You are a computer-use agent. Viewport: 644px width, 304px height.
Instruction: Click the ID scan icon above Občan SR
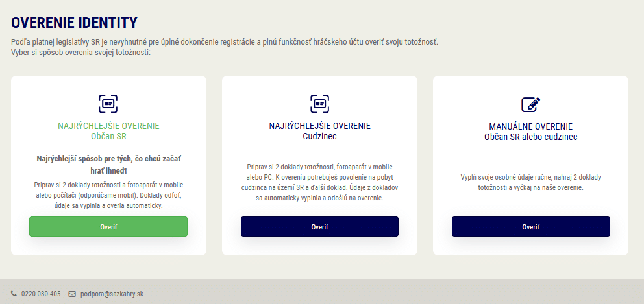[108, 104]
